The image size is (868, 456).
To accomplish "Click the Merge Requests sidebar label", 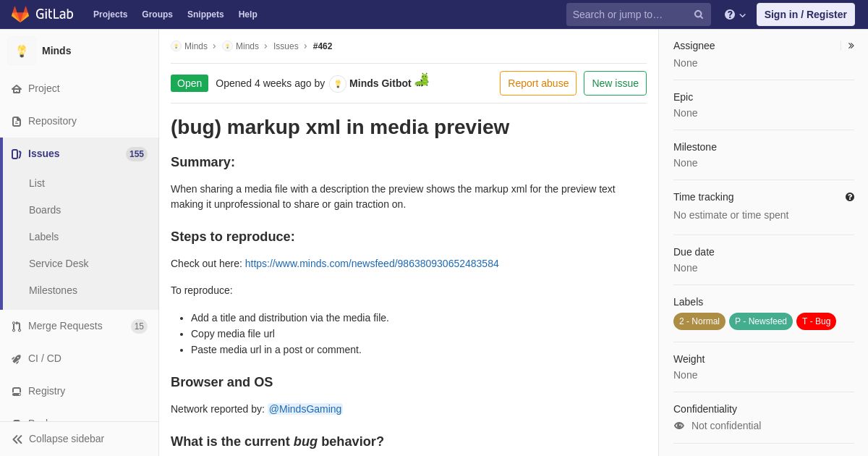I will (x=65, y=326).
